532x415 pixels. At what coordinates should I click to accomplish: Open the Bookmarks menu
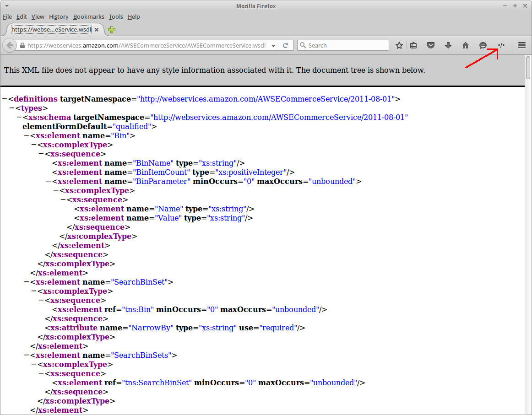[88, 16]
